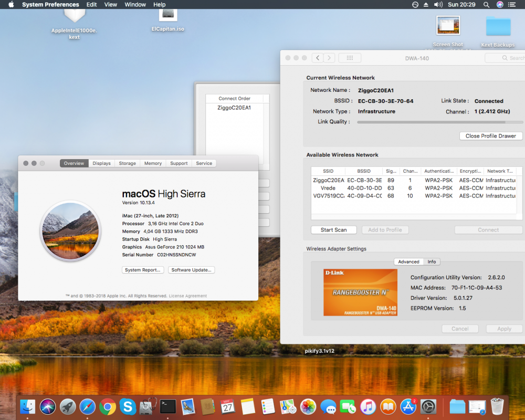This screenshot has height=420, width=525.
Task: Select the Info tab in adapter settings
Action: (432, 261)
